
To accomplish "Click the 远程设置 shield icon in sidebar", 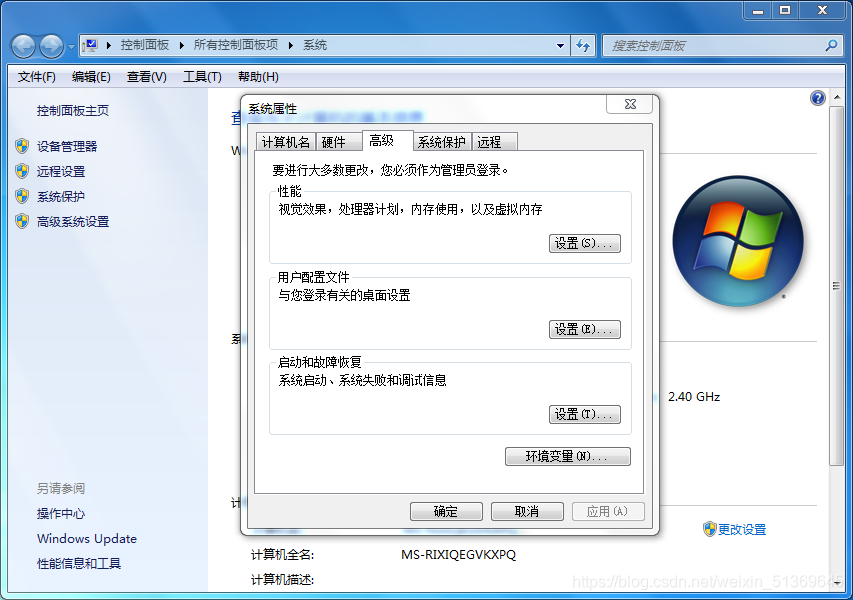I will pyautogui.click(x=23, y=170).
